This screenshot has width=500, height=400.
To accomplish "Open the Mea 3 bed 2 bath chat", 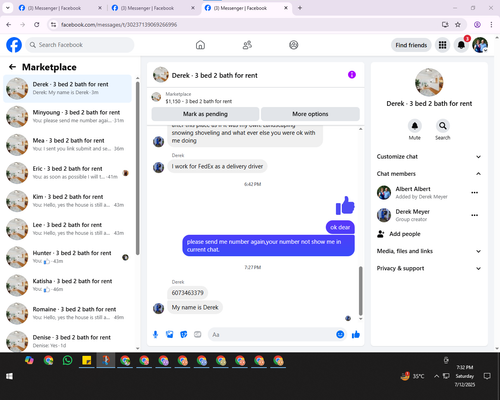I will click(x=67, y=144).
